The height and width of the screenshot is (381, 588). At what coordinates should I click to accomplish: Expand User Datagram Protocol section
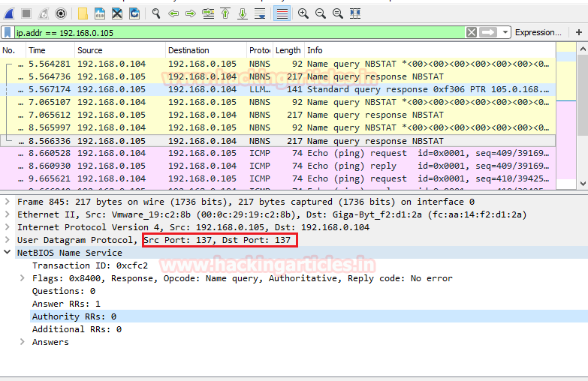(x=7, y=240)
